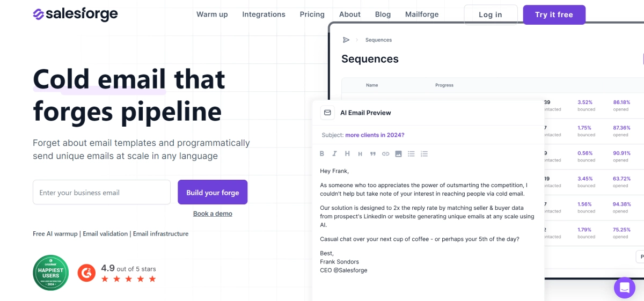Open the chat widget bubble
The image size is (644, 301).
[624, 288]
